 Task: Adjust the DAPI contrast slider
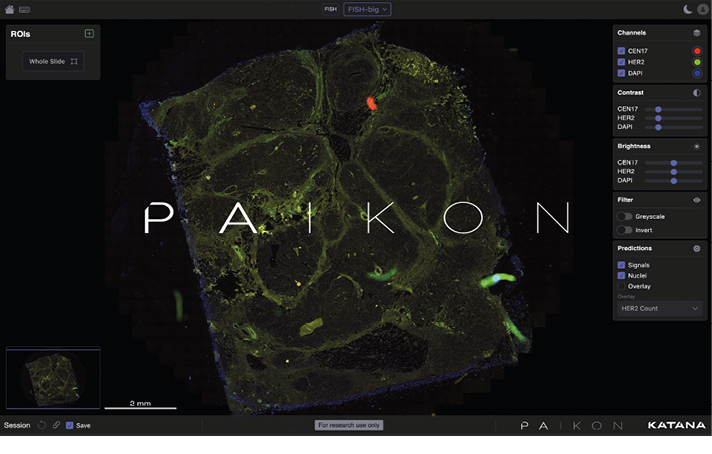(673, 127)
